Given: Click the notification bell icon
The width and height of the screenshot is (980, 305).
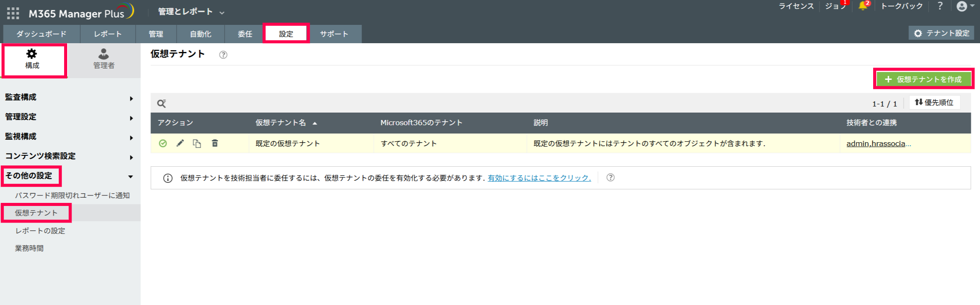Looking at the screenshot, I should pos(862,6).
